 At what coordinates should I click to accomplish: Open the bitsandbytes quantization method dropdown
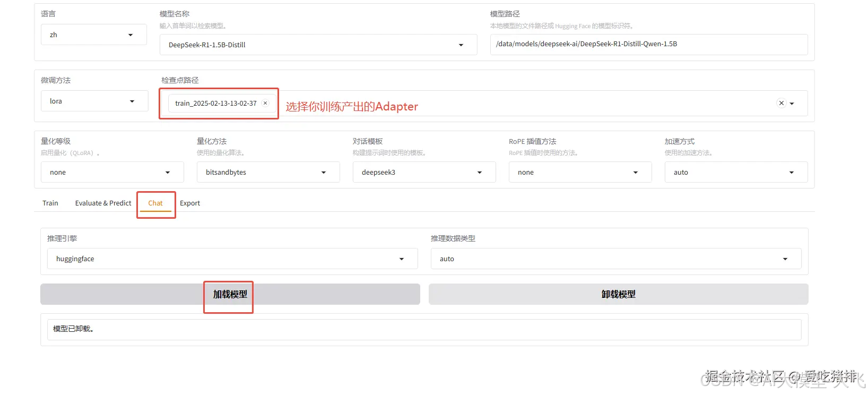268,172
